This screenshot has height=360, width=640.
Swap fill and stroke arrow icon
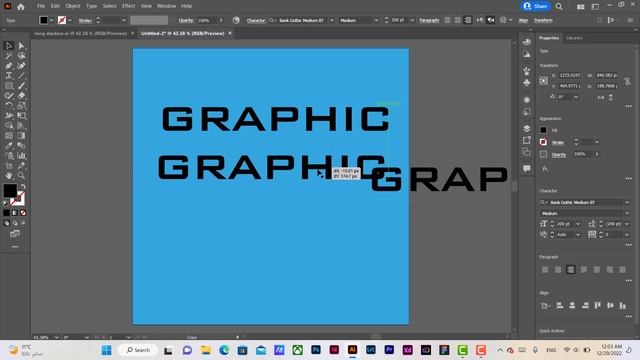click(23, 187)
